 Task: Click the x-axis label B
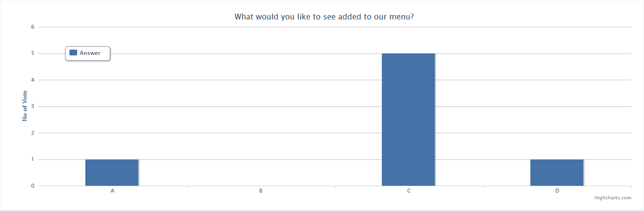point(261,191)
